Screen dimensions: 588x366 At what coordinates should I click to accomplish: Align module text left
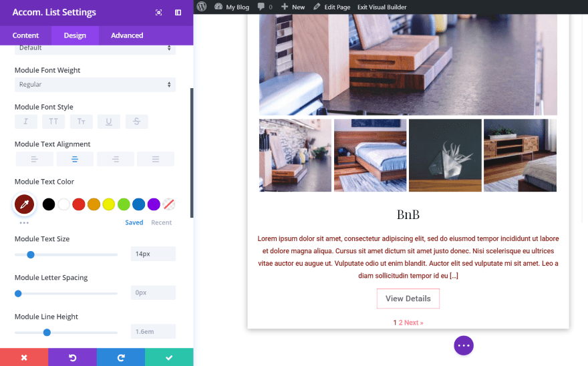35,159
